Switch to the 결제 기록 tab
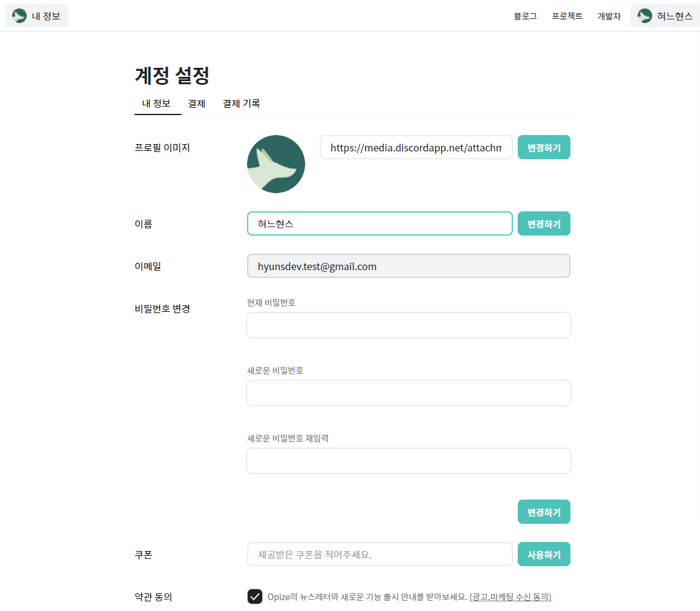The height and width of the screenshot is (611, 700). click(242, 104)
